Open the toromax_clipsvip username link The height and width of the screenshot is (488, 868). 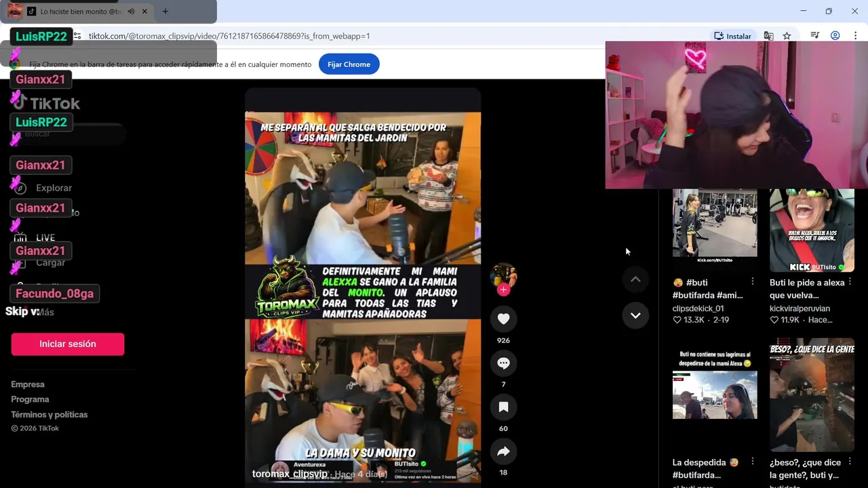click(x=290, y=474)
